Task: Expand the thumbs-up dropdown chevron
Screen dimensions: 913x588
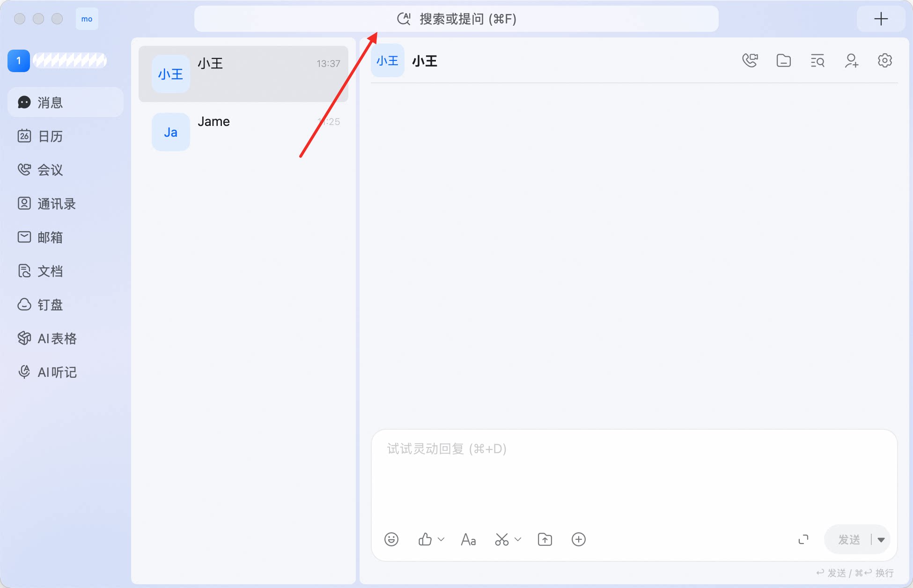Action: pyautogui.click(x=441, y=539)
